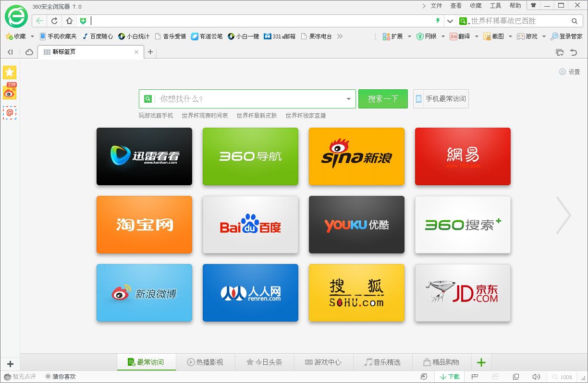
Task: Open the 翻译 translation tool
Action: coord(463,36)
